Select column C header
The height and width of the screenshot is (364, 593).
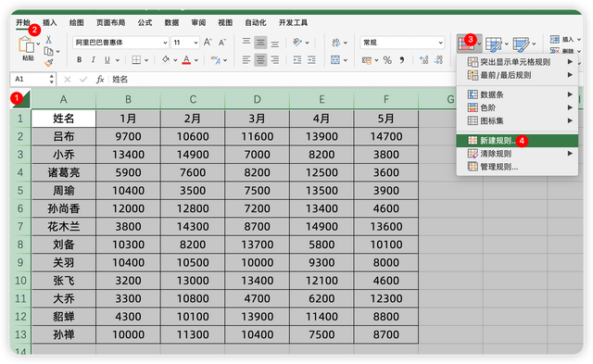point(193,99)
